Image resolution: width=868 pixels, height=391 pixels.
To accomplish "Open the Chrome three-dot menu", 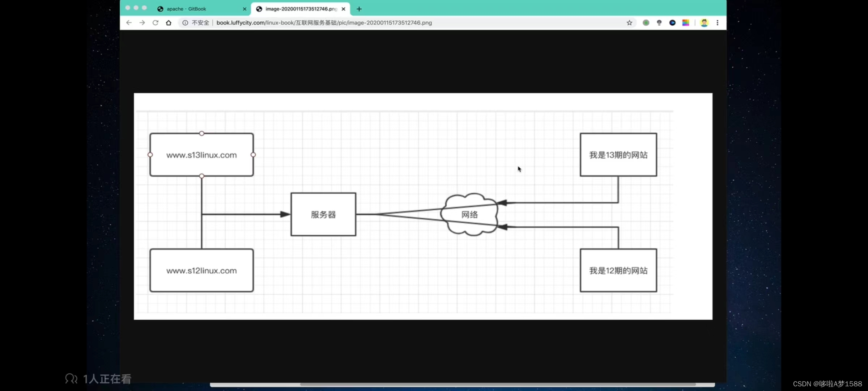I will (x=718, y=23).
